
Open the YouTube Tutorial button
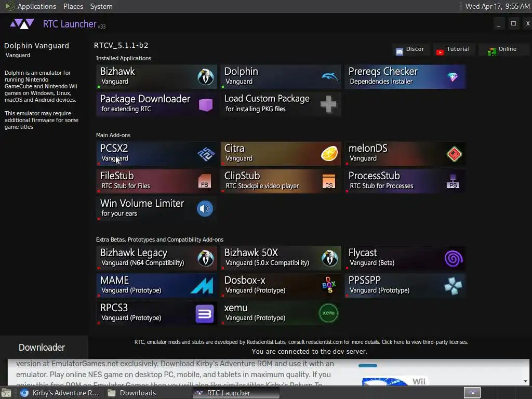click(454, 49)
